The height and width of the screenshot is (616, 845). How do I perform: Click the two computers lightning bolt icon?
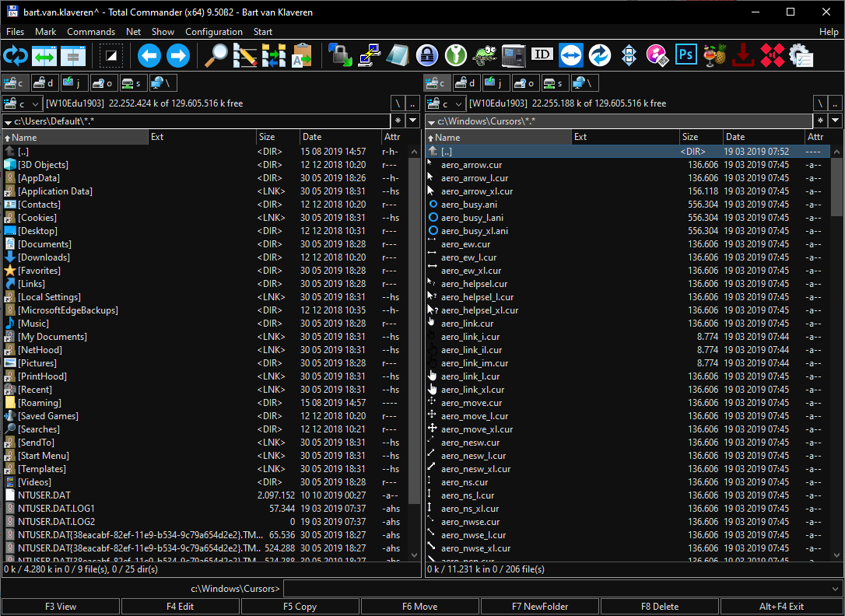pyautogui.click(x=370, y=55)
